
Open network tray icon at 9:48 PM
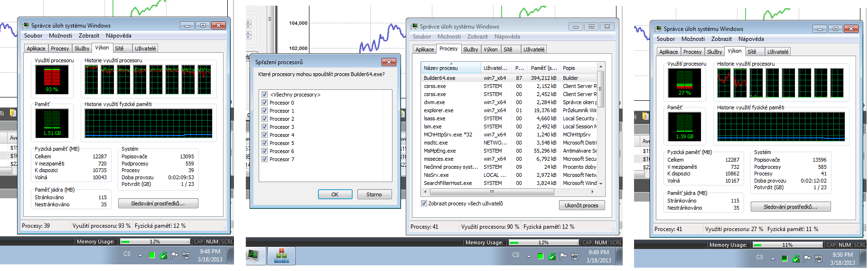pyautogui.click(x=186, y=255)
